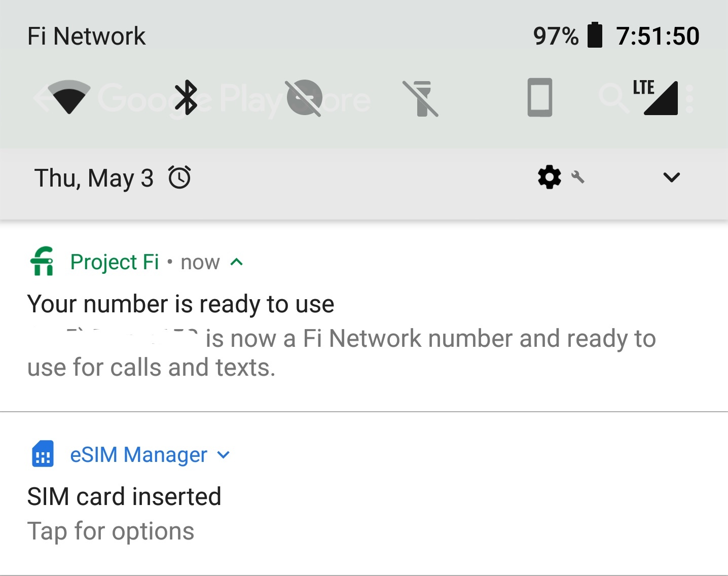Tap the 7:51:50 clock time
Screen dimensions: 728x576
click(658, 36)
